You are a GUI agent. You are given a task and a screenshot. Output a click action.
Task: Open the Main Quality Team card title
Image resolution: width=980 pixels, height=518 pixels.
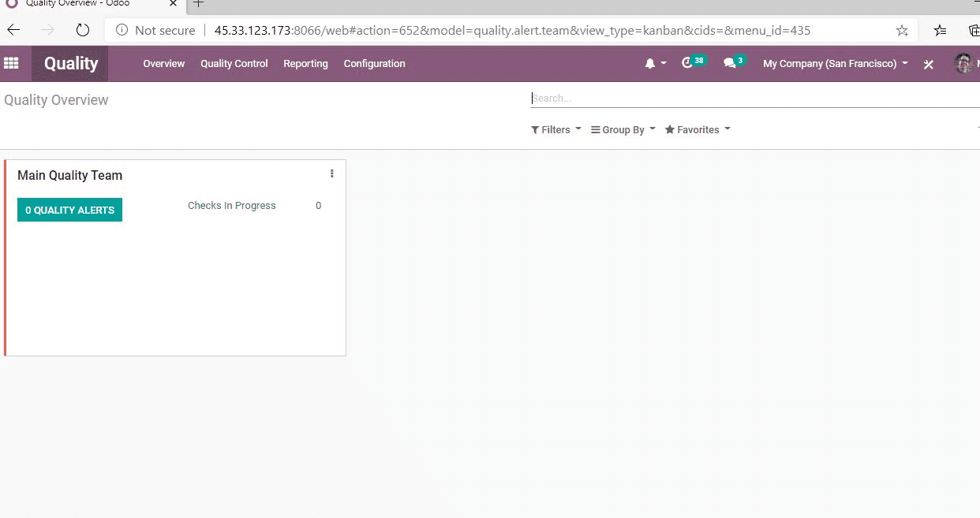click(x=69, y=175)
